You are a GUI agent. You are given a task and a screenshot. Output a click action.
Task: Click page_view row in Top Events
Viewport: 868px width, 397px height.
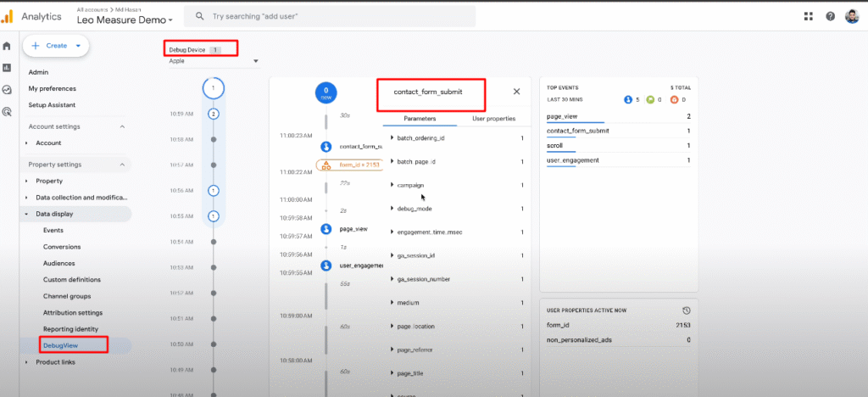(618, 117)
